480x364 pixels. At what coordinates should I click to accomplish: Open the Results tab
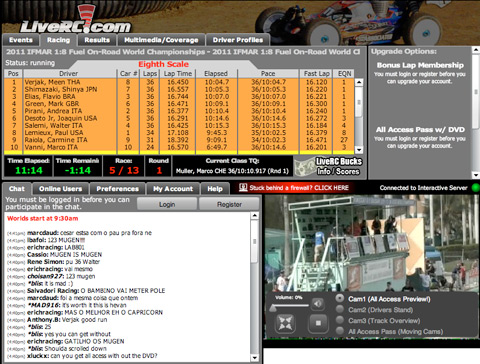(x=97, y=40)
